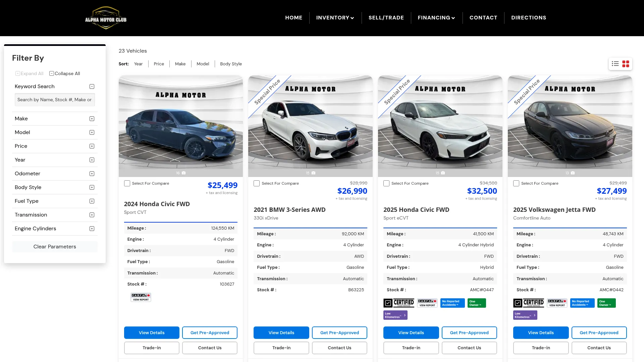The height and width of the screenshot is (362, 644).
Task: Go to the Home page
Action: click(294, 18)
